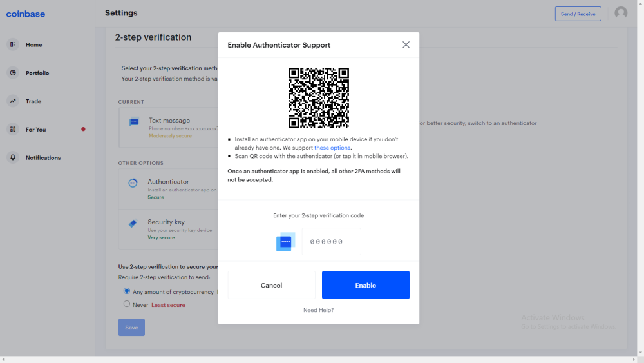Image resolution: width=644 pixels, height=363 pixels.
Task: Go to Home in the sidebar
Action: point(33,44)
